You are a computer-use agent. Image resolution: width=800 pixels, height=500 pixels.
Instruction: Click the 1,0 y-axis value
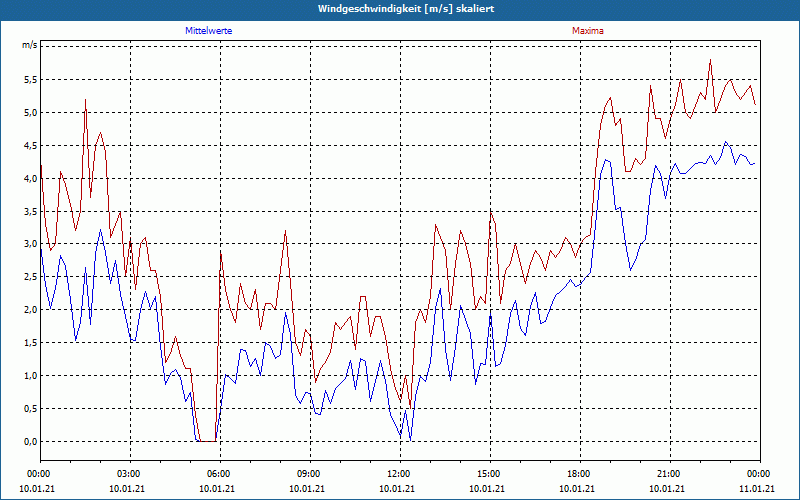[31, 376]
